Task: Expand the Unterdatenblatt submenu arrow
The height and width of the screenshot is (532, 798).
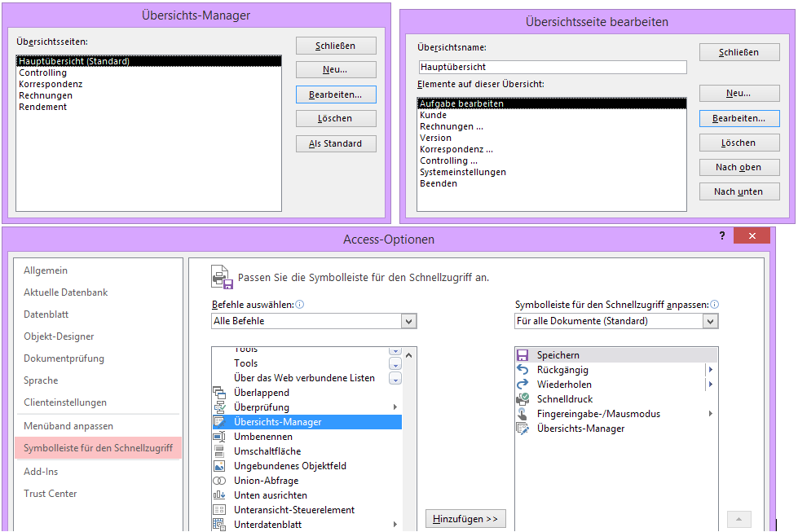Action: point(395,525)
